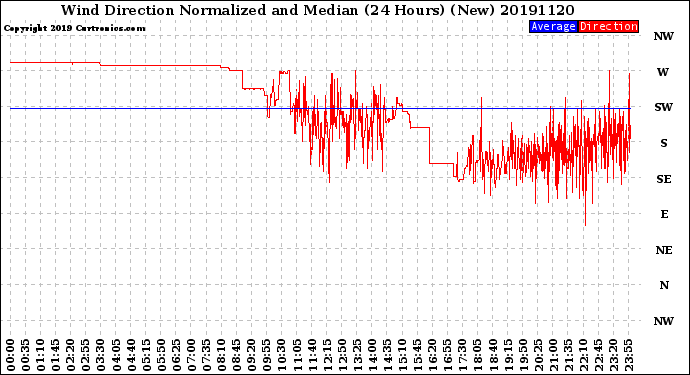Screen dimensions: 690x375
Task: Click the bottom NW axis label
Action: tap(664, 321)
